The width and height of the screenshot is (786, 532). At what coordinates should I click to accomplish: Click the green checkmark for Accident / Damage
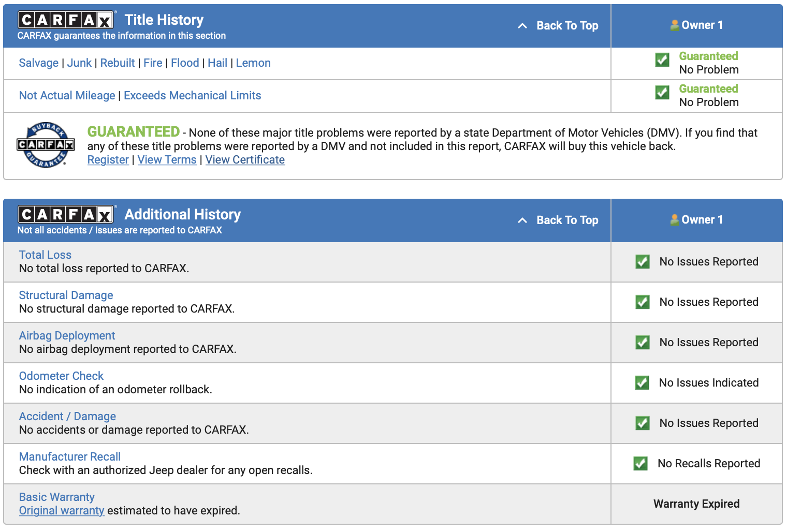643,423
